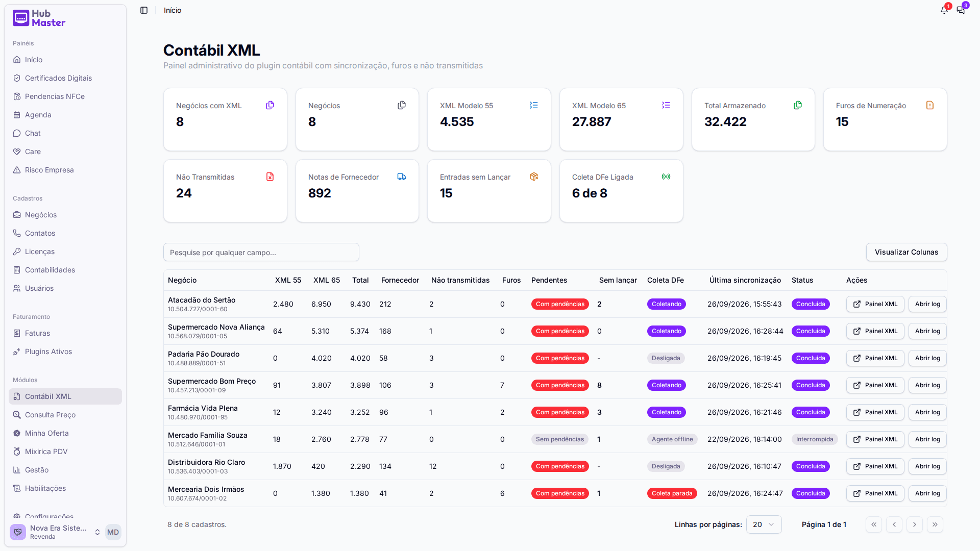Viewport: 980px width, 551px height.
Task: Click the Negócios com XML card icon
Action: click(270, 105)
